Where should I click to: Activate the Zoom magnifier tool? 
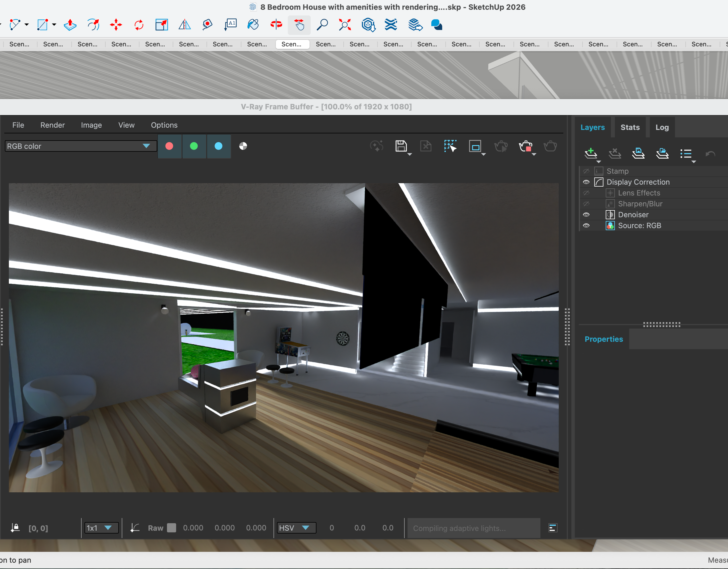[322, 25]
